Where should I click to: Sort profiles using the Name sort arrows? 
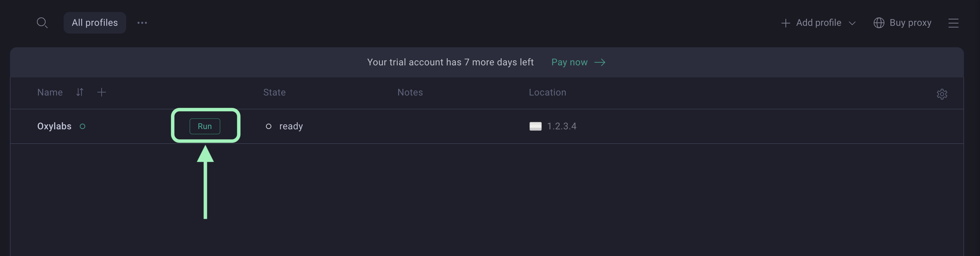(x=79, y=92)
